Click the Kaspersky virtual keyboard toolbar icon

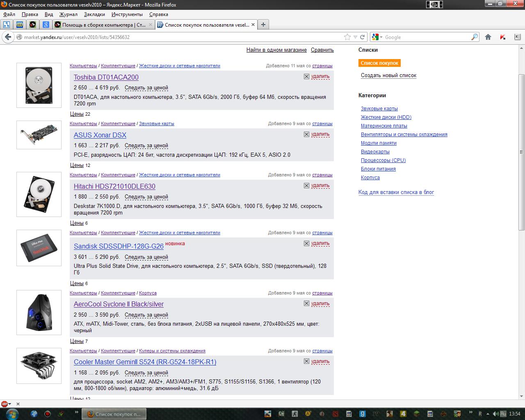point(517,37)
